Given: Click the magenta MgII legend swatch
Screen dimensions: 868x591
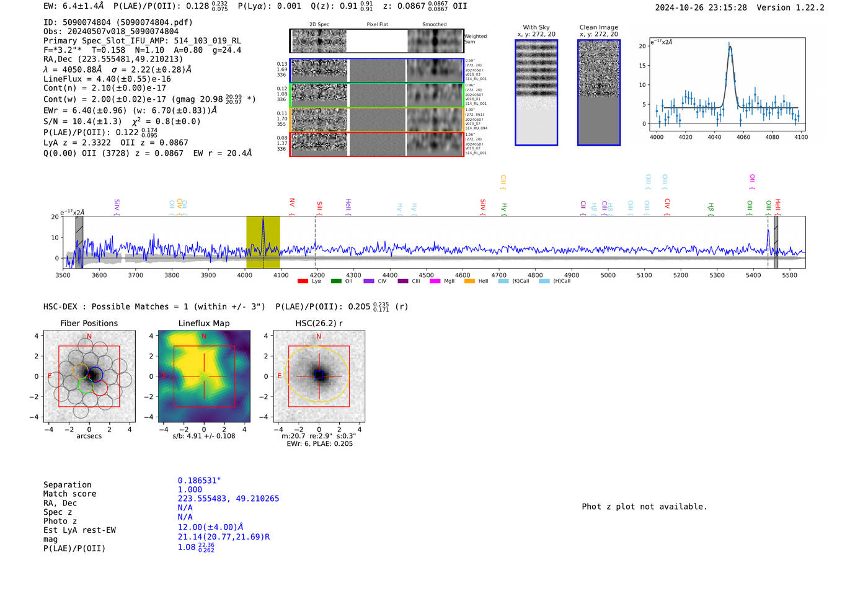Looking at the screenshot, I should [435, 281].
